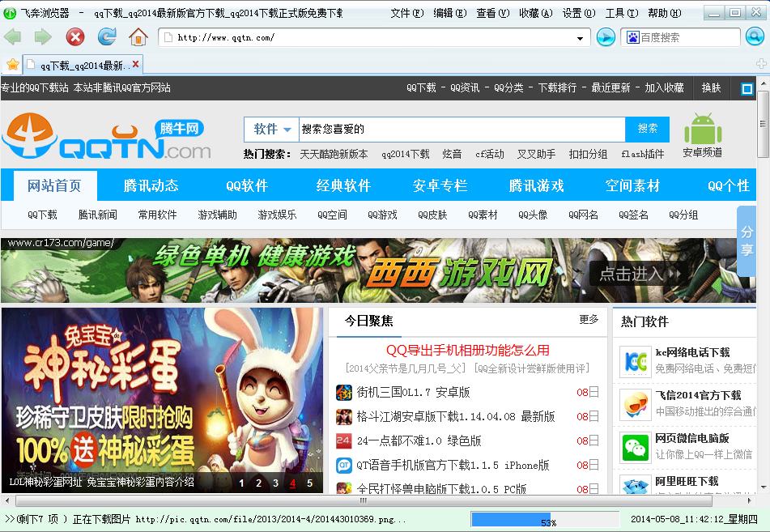Close the qq下载 tab with red X
This screenshot has height=532, width=770.
(135, 64)
